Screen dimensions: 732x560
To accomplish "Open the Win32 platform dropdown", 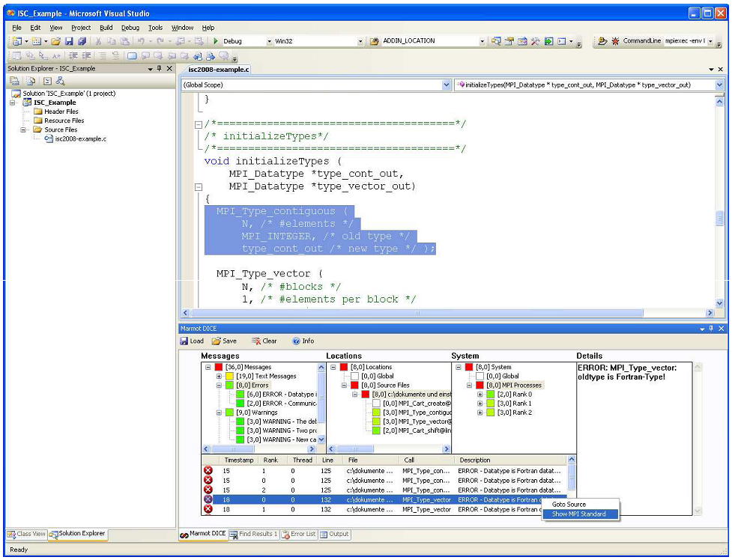I will (360, 41).
